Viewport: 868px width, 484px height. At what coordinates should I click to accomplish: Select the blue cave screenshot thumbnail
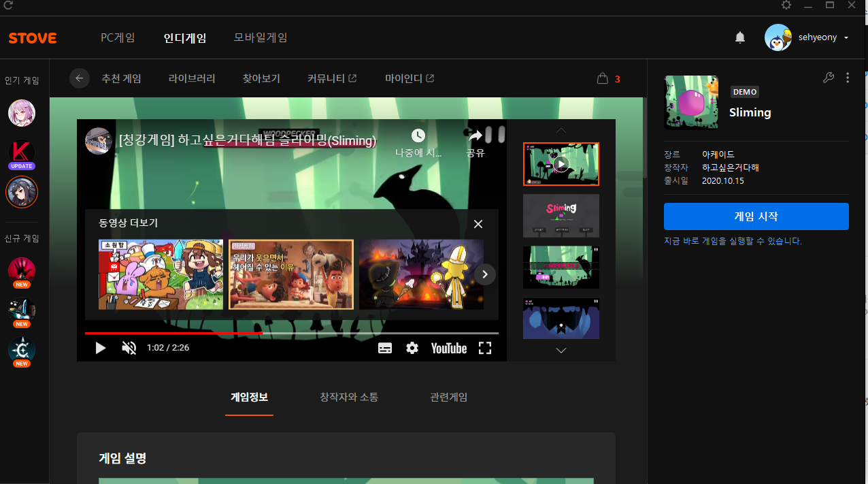point(561,319)
